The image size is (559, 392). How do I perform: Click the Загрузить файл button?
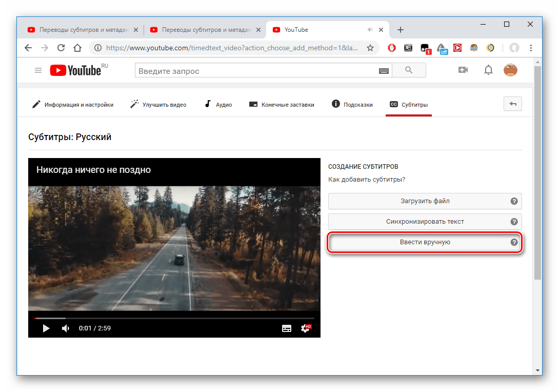coord(425,201)
